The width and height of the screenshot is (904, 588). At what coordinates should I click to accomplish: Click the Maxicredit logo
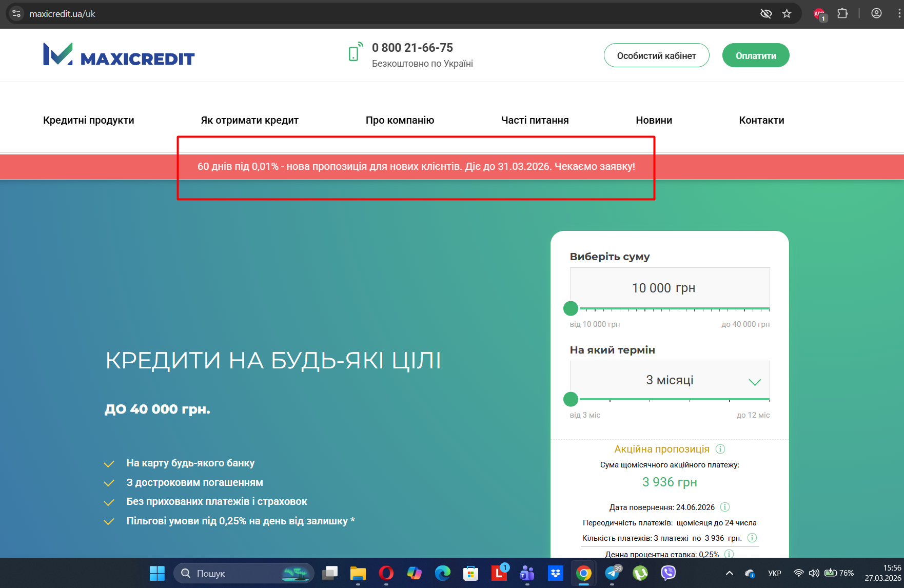coord(119,54)
